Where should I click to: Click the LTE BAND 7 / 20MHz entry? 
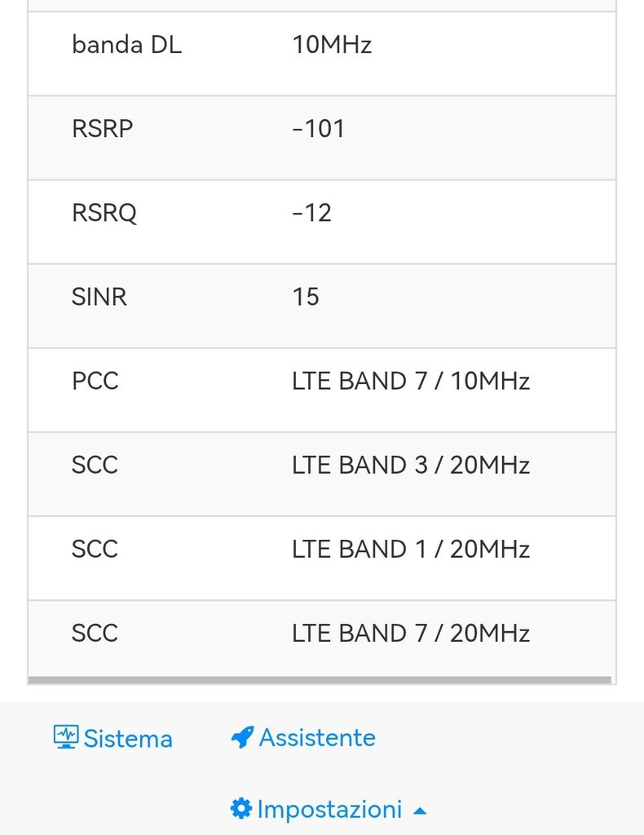click(411, 633)
